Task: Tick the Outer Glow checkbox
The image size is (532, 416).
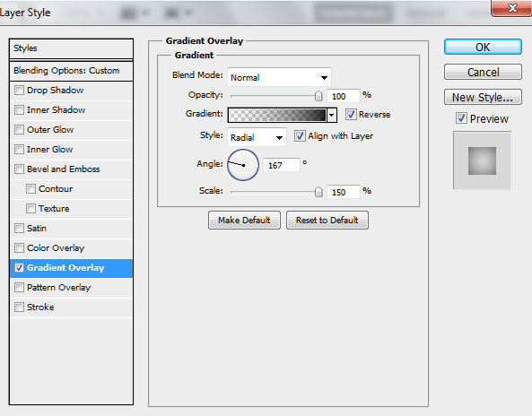Action: click(x=19, y=129)
